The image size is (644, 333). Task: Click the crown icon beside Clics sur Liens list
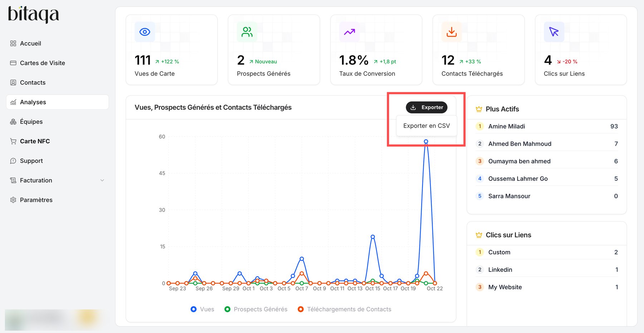479,235
